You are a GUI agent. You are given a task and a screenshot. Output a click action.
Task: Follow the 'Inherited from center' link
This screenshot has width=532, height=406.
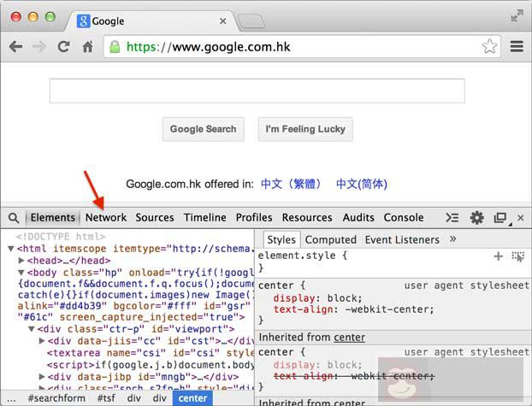350,338
